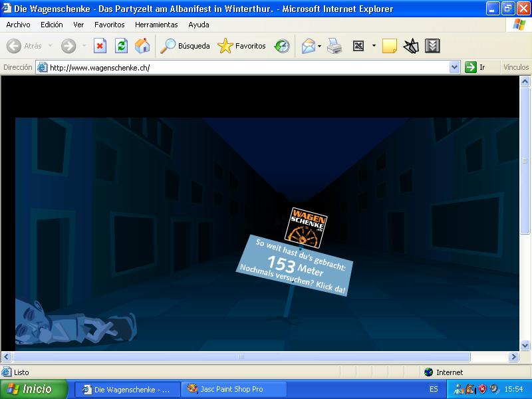Stop loading with the red X page icon
Image resolution: width=532 pixels, height=399 pixels.
coord(100,46)
